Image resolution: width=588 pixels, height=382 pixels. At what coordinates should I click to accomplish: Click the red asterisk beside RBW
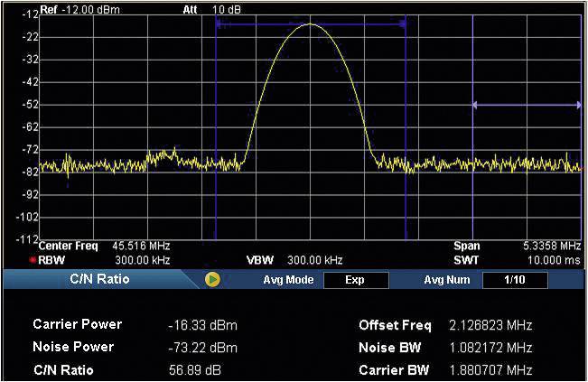[x=33, y=259]
